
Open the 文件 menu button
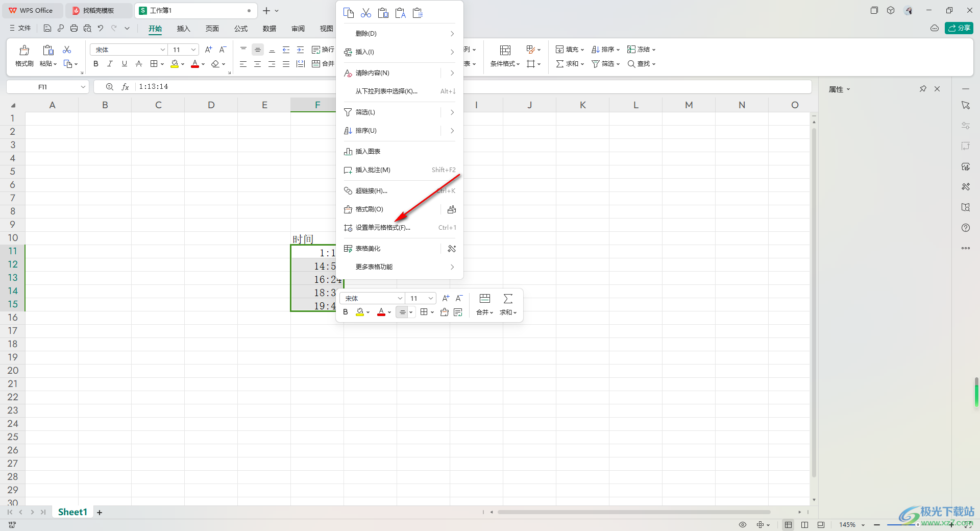coord(20,29)
